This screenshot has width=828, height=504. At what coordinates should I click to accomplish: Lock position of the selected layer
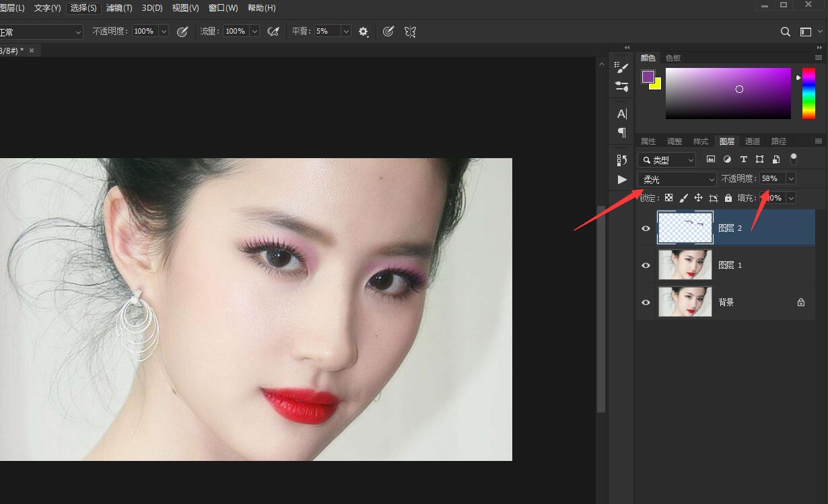click(698, 197)
